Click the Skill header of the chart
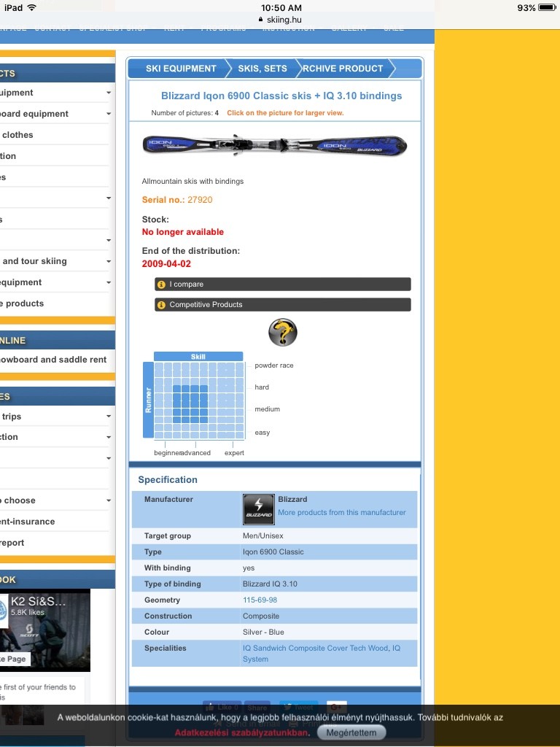This screenshot has width=560, height=747. click(x=198, y=357)
